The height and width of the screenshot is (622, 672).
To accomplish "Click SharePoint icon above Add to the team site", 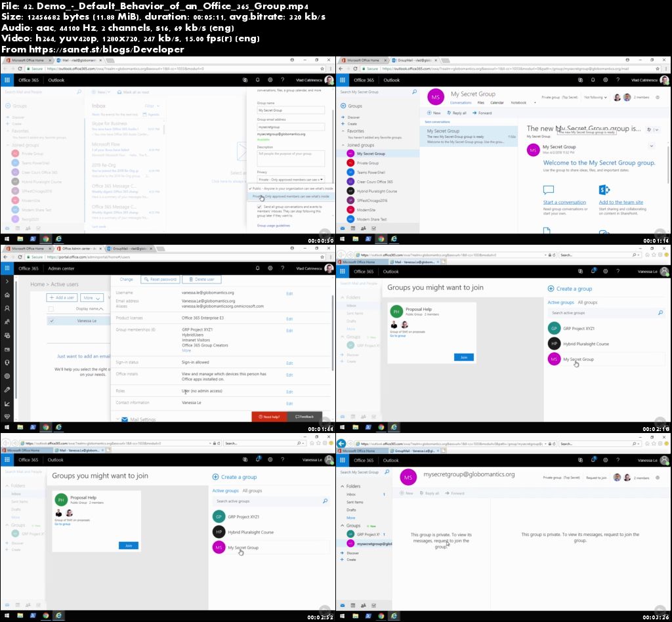I will 604,190.
